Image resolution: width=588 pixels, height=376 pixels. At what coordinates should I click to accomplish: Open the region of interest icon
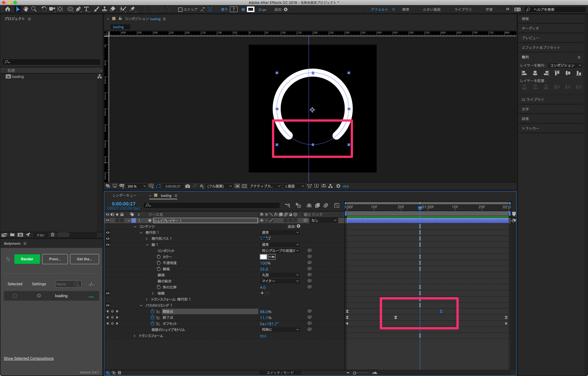[x=237, y=186]
